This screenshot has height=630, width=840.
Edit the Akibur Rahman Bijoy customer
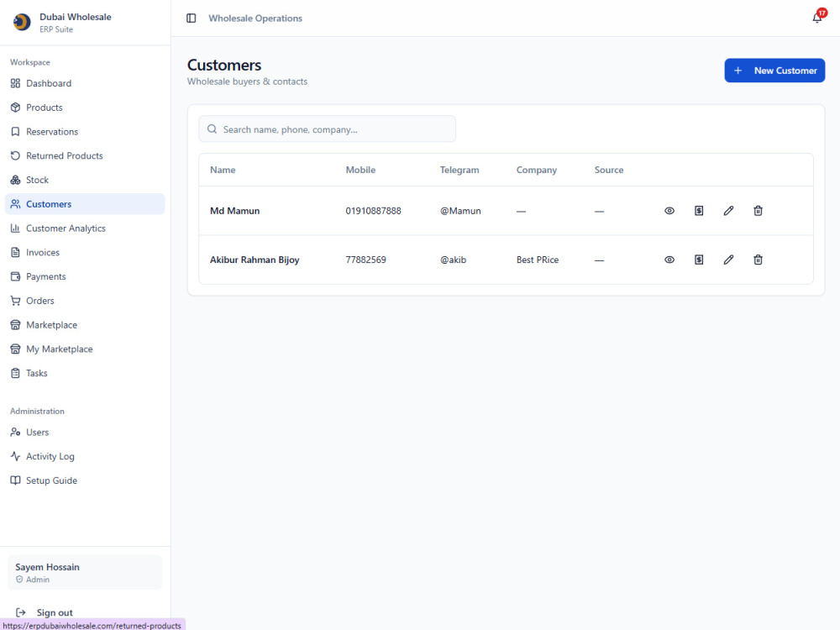click(728, 260)
